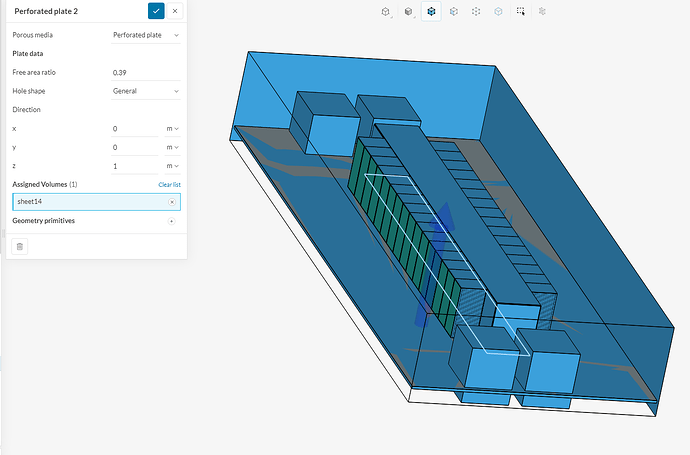Select the face selection cube icon
690x455 pixels.
[x=454, y=12]
